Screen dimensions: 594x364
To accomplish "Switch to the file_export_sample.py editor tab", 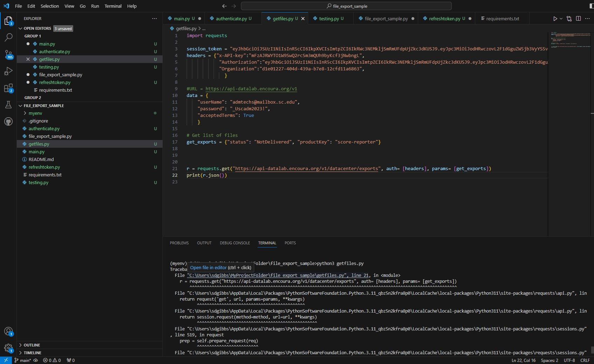I will click(x=386, y=19).
